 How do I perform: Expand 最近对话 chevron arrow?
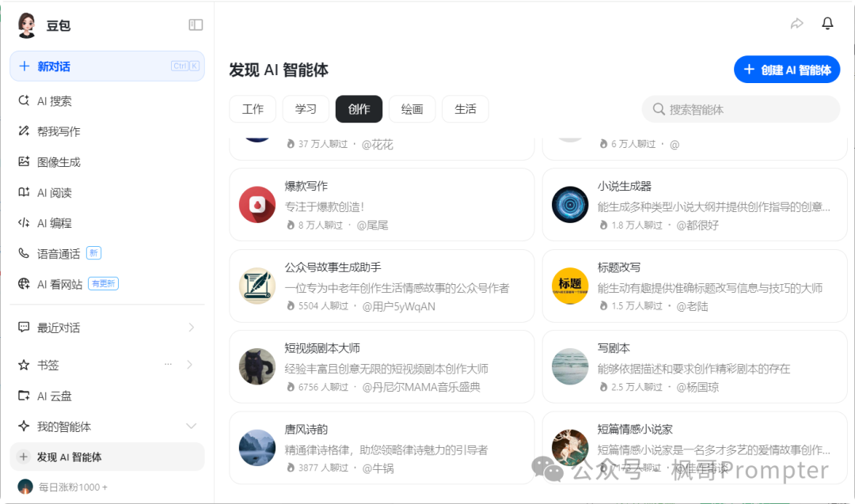[x=192, y=328]
